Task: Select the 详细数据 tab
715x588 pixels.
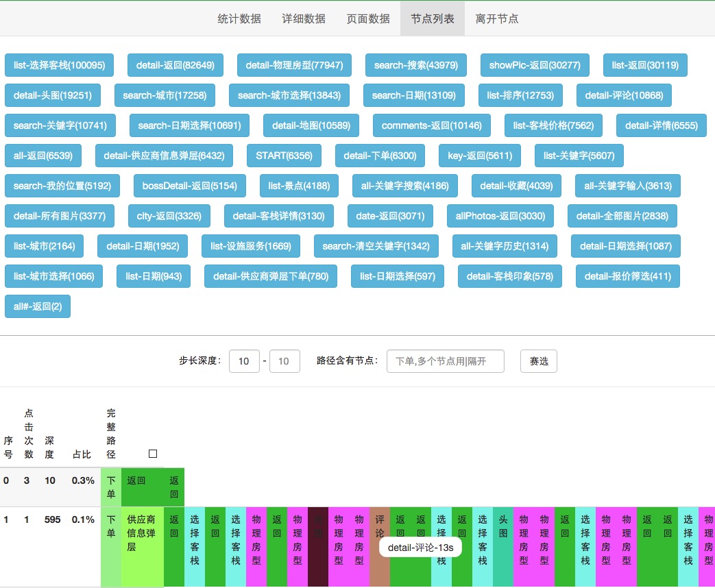Action: 304,19
